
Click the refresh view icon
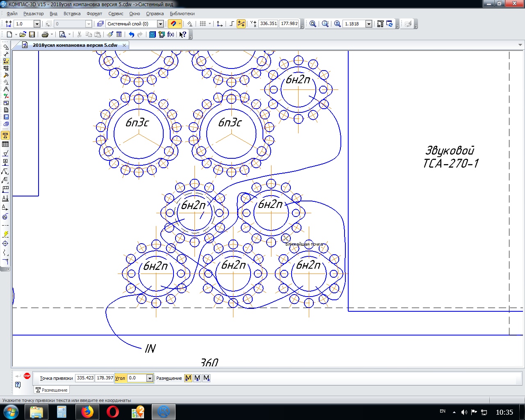(x=390, y=24)
